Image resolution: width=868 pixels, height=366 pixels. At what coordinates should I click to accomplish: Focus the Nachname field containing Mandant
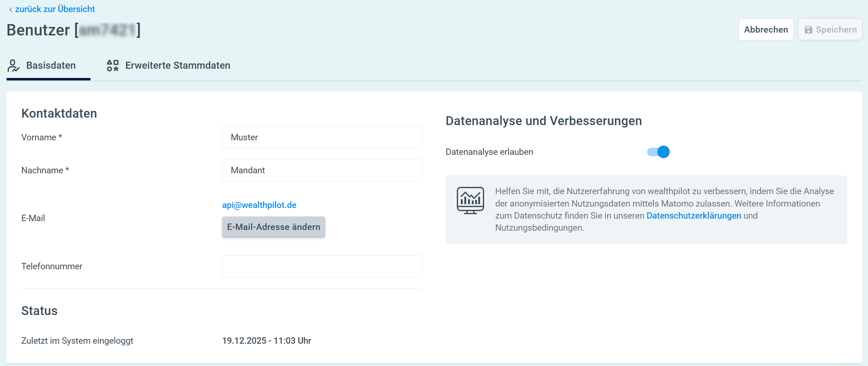(322, 170)
